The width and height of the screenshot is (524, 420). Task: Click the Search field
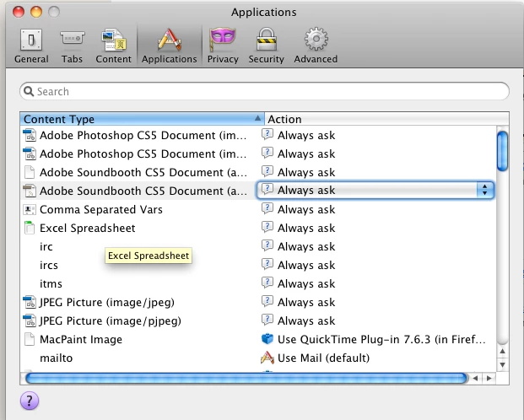point(264,91)
